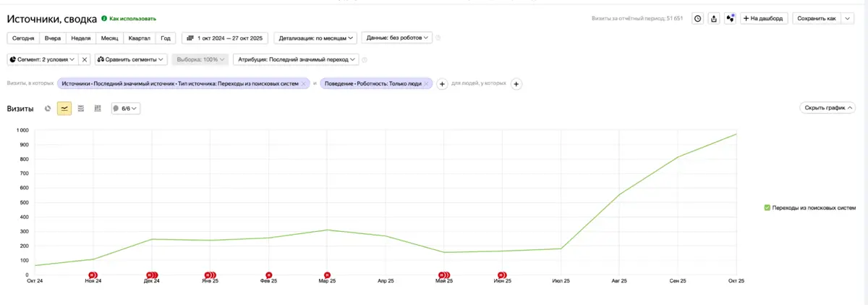Open Сегмент: 2 условия dropdown
The width and height of the screenshot is (868, 305).
click(x=41, y=59)
